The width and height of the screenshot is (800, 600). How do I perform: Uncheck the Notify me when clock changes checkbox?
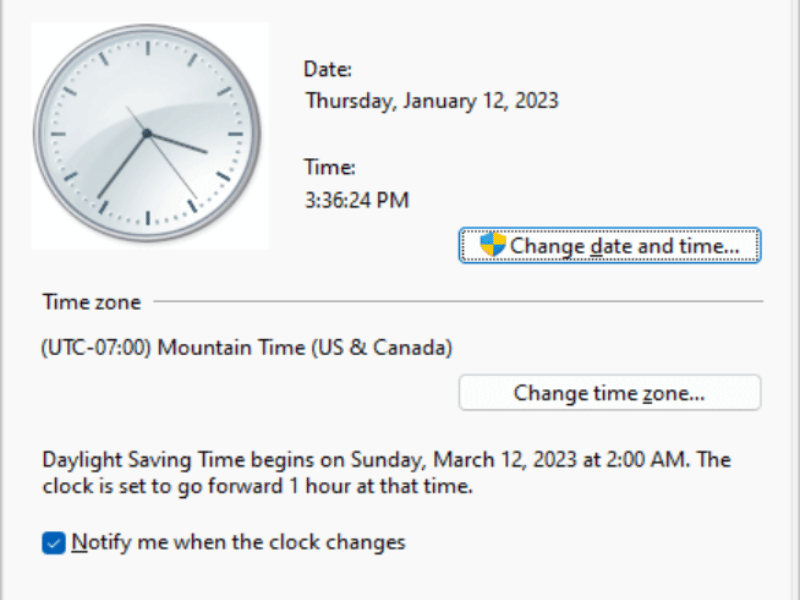[x=54, y=542]
